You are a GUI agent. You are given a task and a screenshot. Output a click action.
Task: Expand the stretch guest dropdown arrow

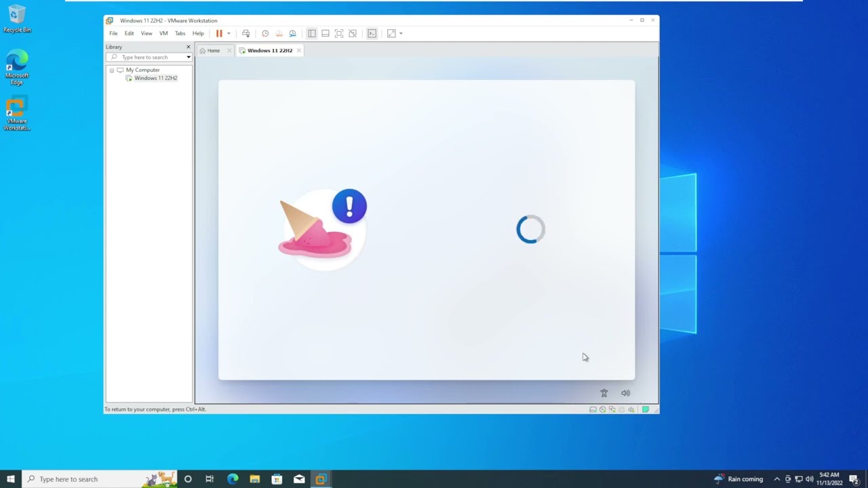click(401, 33)
